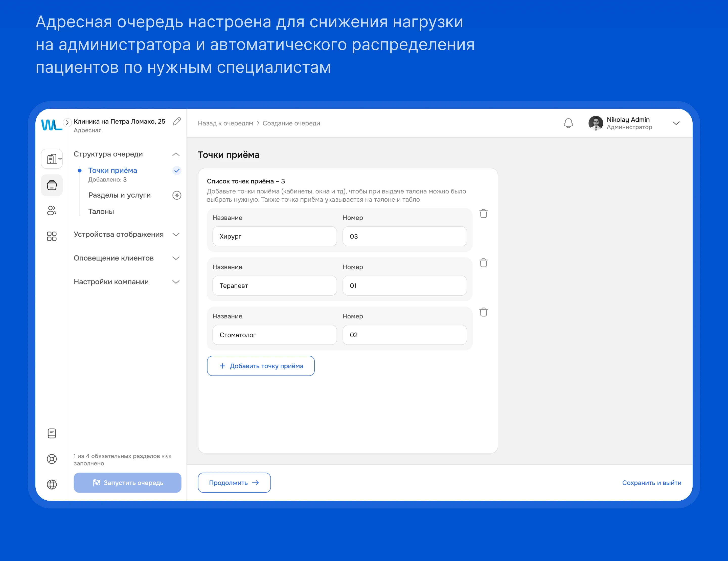
Task: Open the support lifebuoy icon
Action: click(52, 459)
